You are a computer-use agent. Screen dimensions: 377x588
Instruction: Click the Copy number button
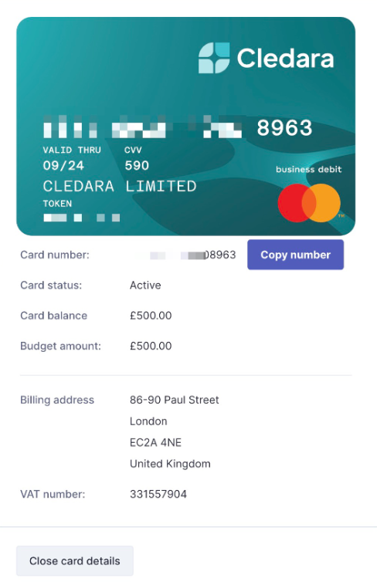pyautogui.click(x=295, y=255)
